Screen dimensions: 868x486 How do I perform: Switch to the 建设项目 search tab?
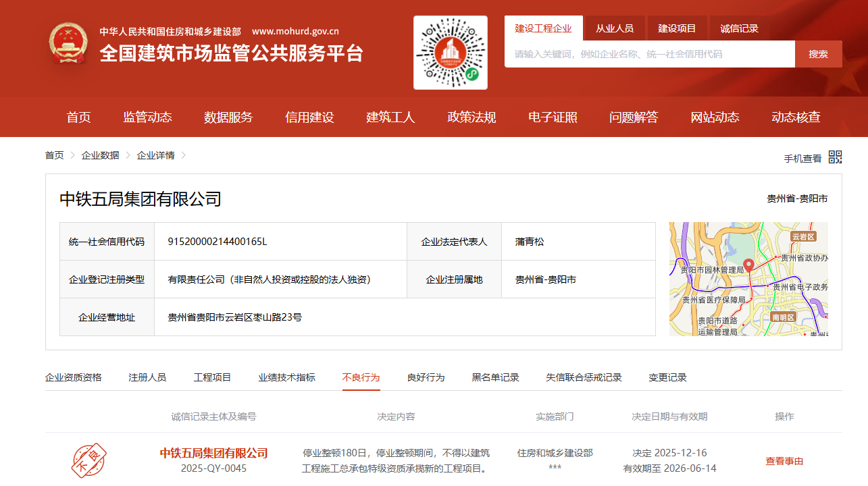pos(676,28)
